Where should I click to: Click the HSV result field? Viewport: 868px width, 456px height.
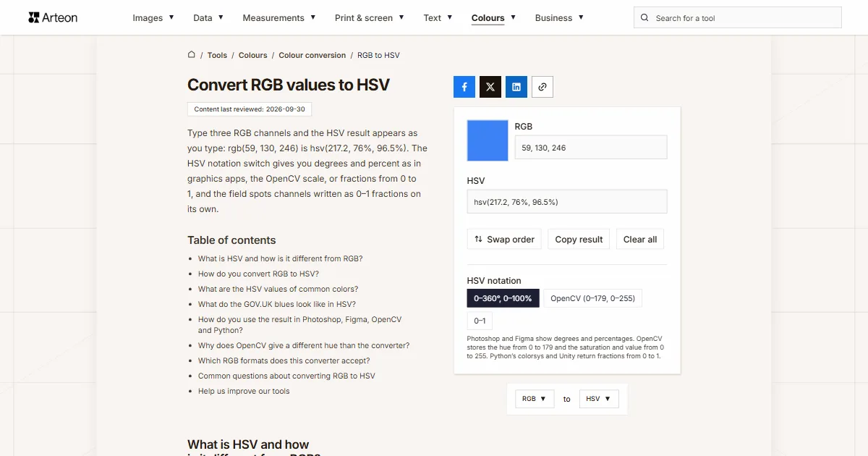[567, 202]
